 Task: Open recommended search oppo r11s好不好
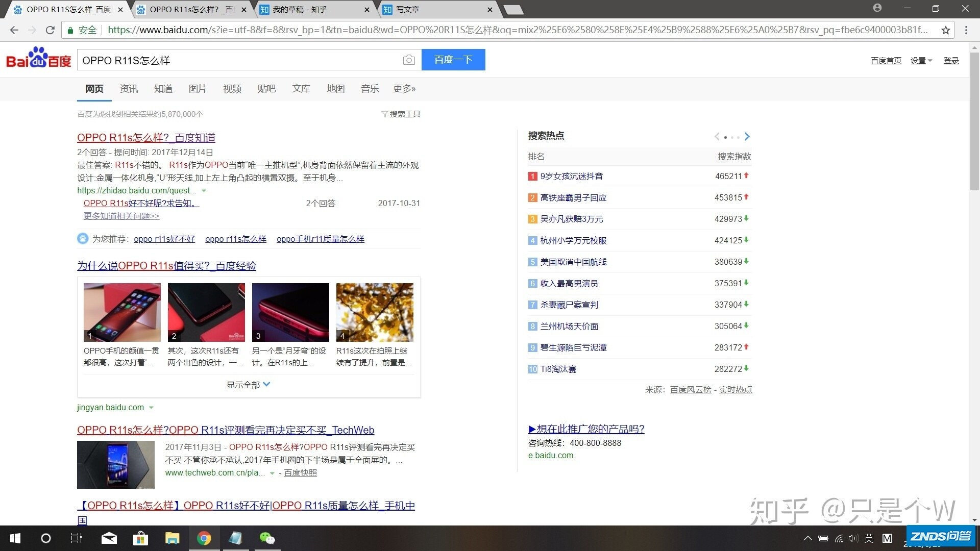click(x=164, y=239)
